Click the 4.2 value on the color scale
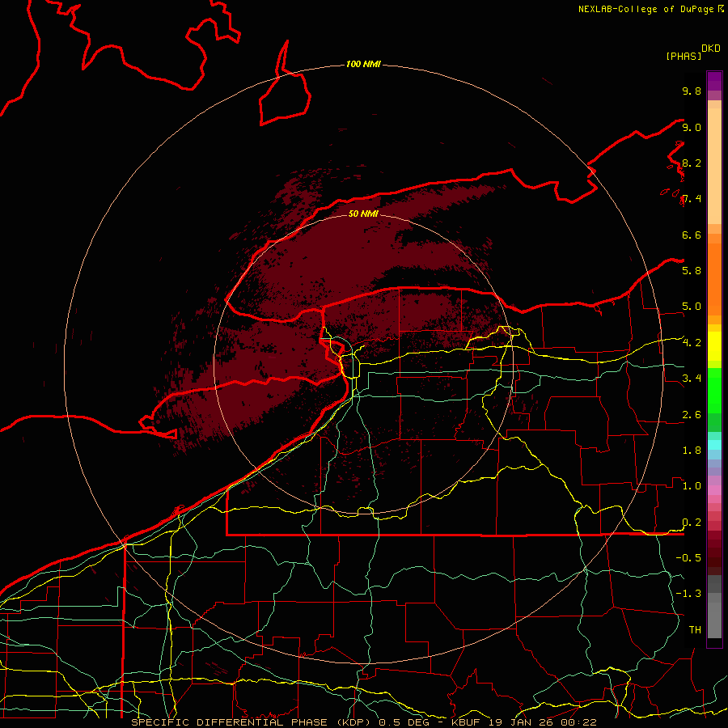Viewport: 728px width, 728px height. click(x=692, y=343)
